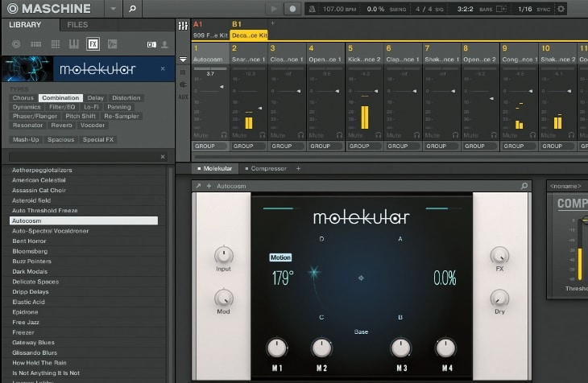
Task: Select the Molekular plug-in tab
Action: (215, 169)
